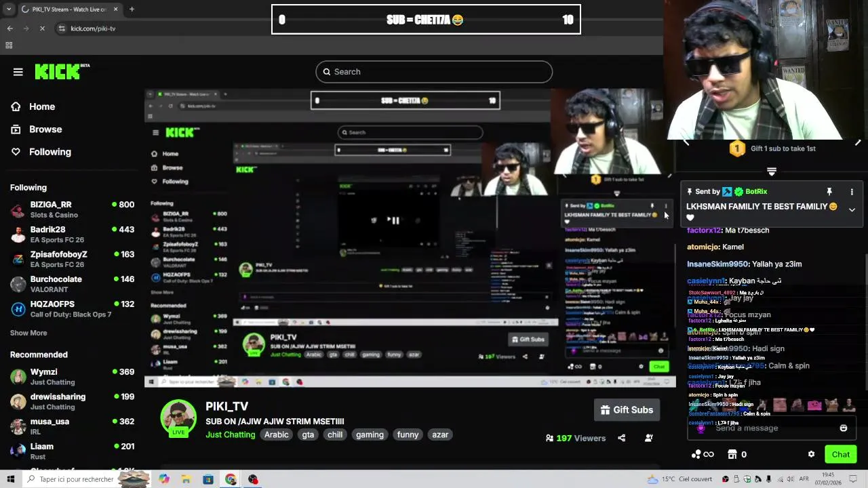The width and height of the screenshot is (868, 488).
Task: Open ZpisafofoboyZ channel in the sidebar
Action: 72,259
